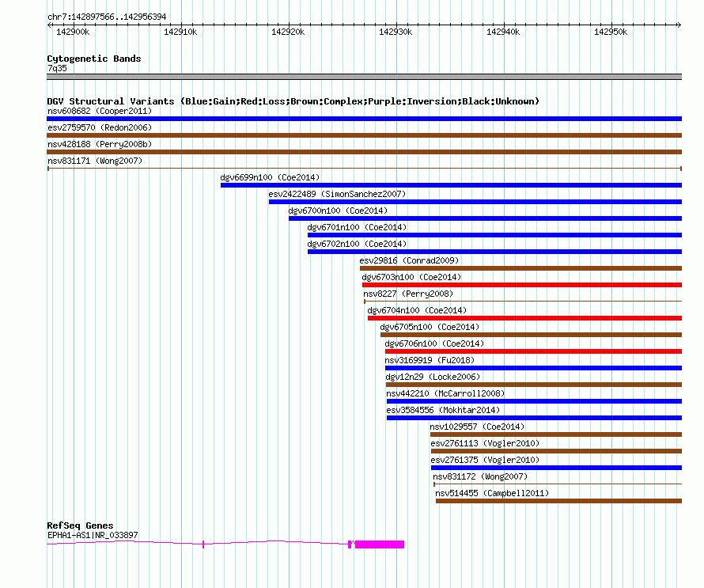Click the 142930k ruler position label

[395, 32]
